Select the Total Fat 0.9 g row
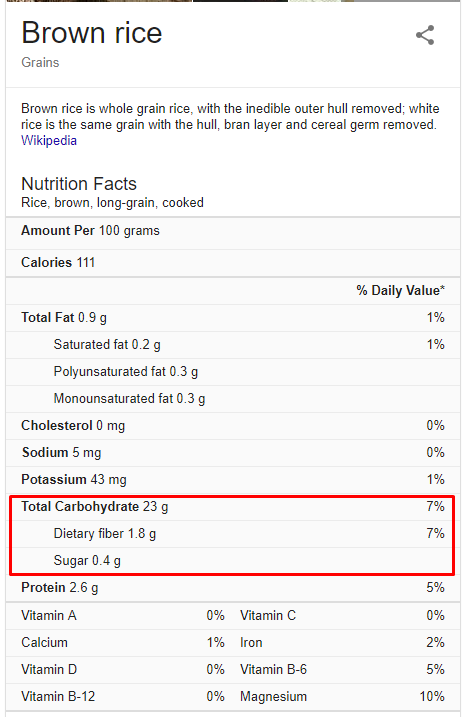463x717 pixels. (233, 318)
